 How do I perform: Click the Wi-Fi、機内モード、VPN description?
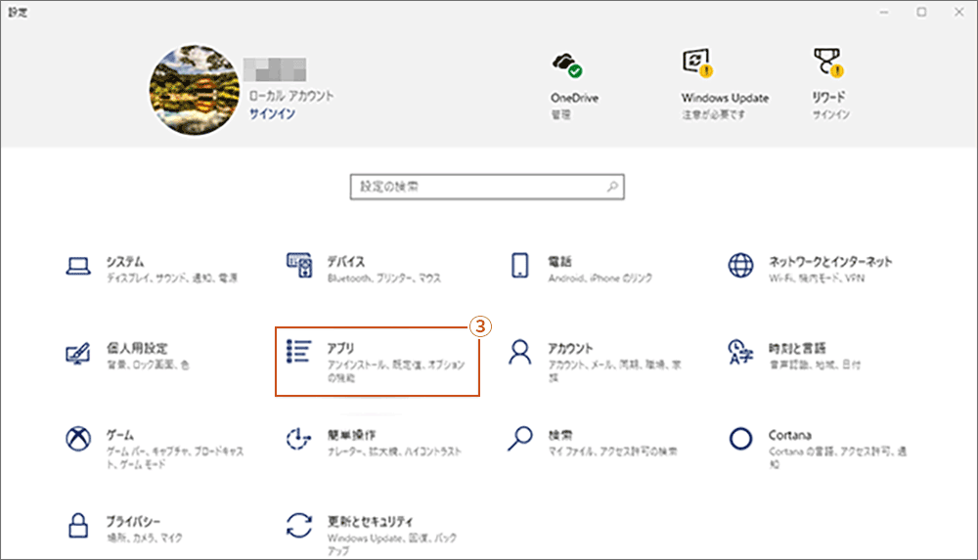[817, 279]
